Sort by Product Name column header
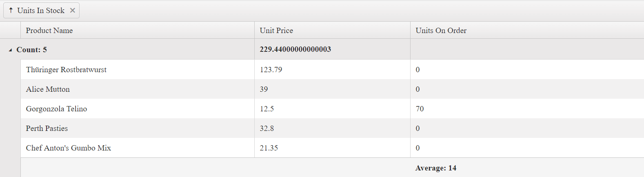The image size is (644, 177). click(49, 31)
